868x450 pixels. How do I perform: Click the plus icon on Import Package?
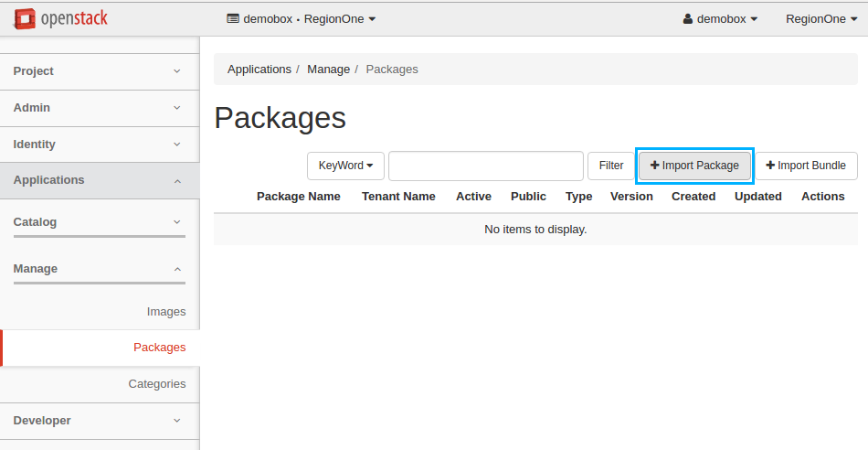[x=654, y=166]
